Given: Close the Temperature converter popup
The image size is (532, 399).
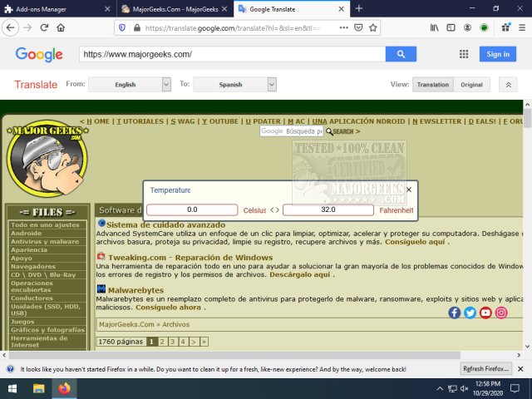Looking at the screenshot, I should tap(409, 190).
